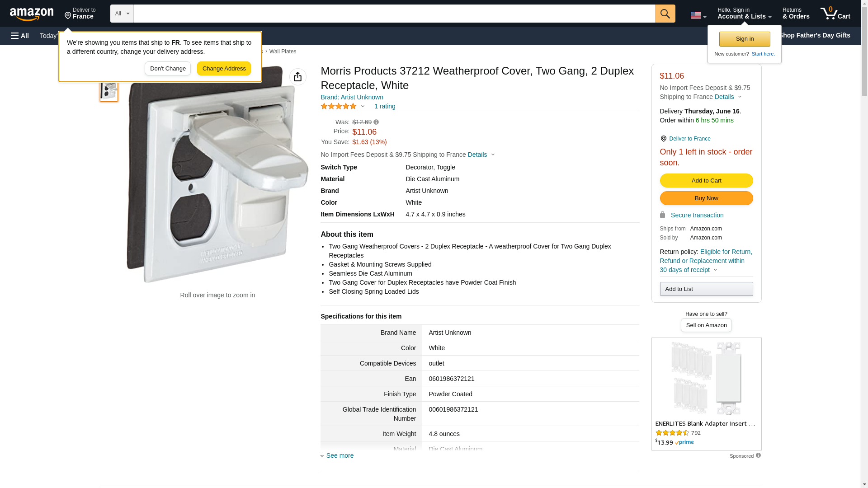Click the search magnifier button
Viewport: 868px width, 488px height.
coord(665,14)
